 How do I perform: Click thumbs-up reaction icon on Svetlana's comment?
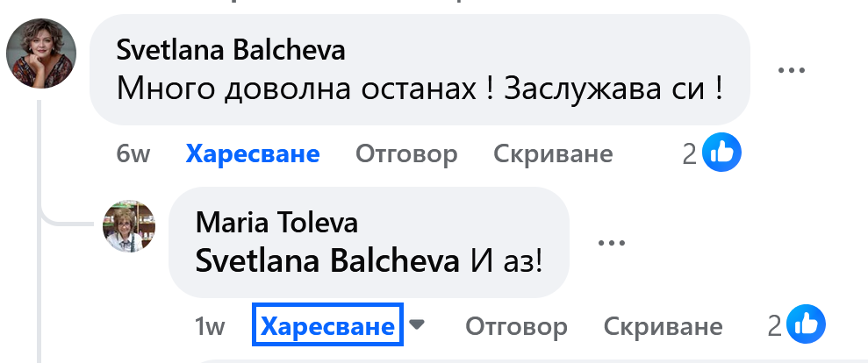point(722,154)
